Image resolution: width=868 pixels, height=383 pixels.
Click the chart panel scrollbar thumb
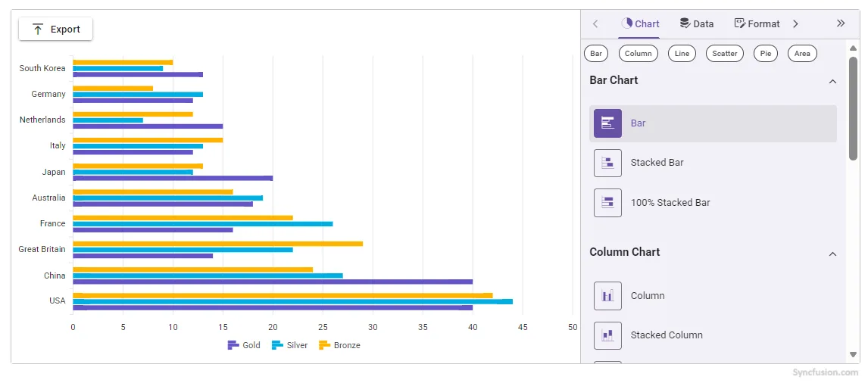click(x=853, y=108)
